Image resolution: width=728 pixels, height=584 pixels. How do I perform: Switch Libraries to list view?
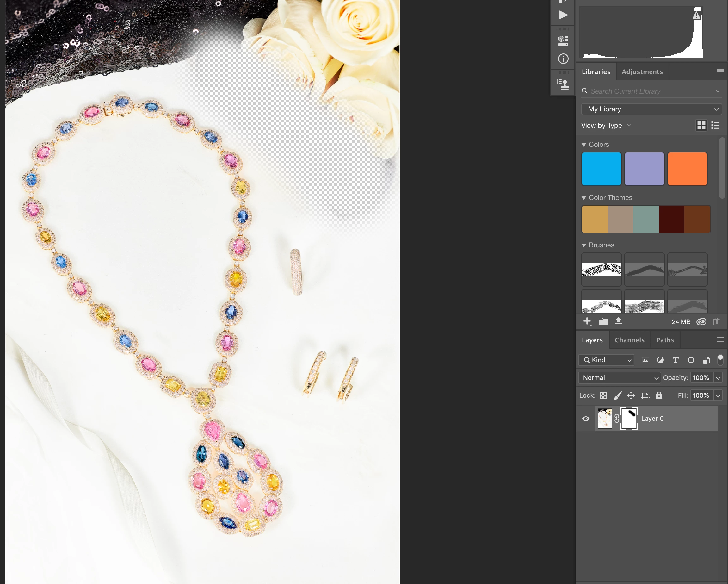click(715, 126)
